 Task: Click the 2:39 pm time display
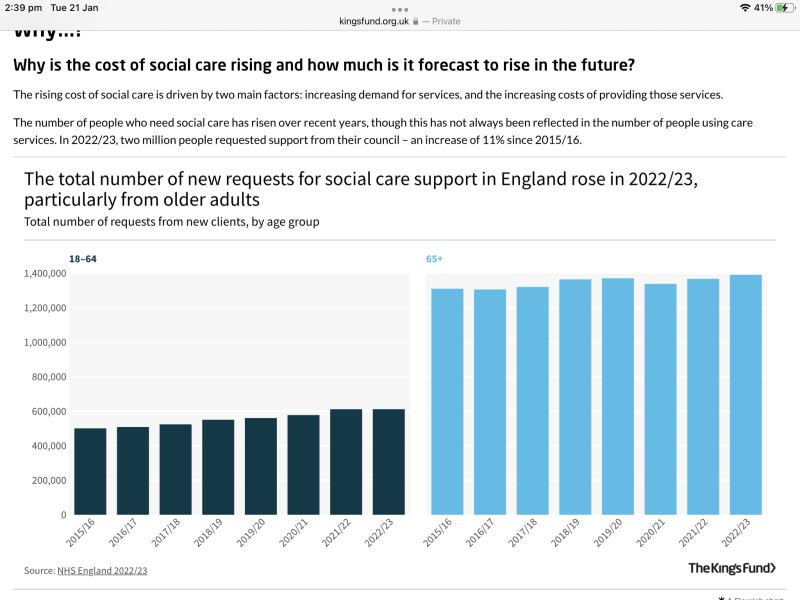24,7
